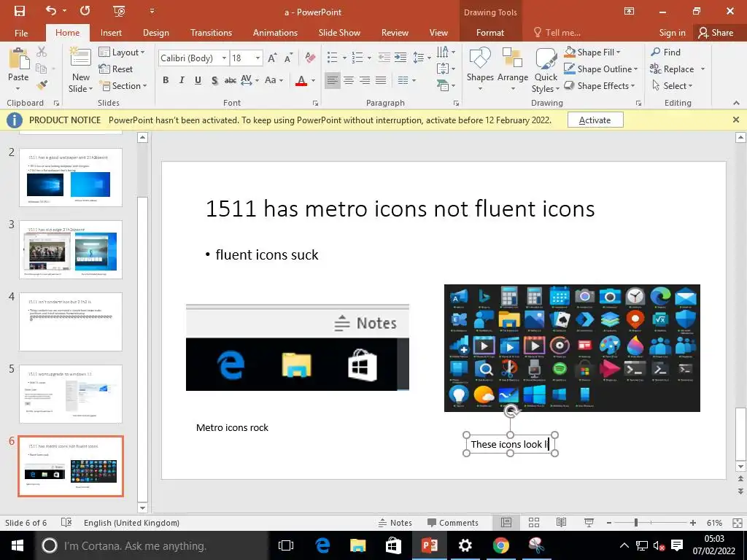This screenshot has height=560, width=747.
Task: Select slide 4 thumbnail
Action: click(71, 322)
